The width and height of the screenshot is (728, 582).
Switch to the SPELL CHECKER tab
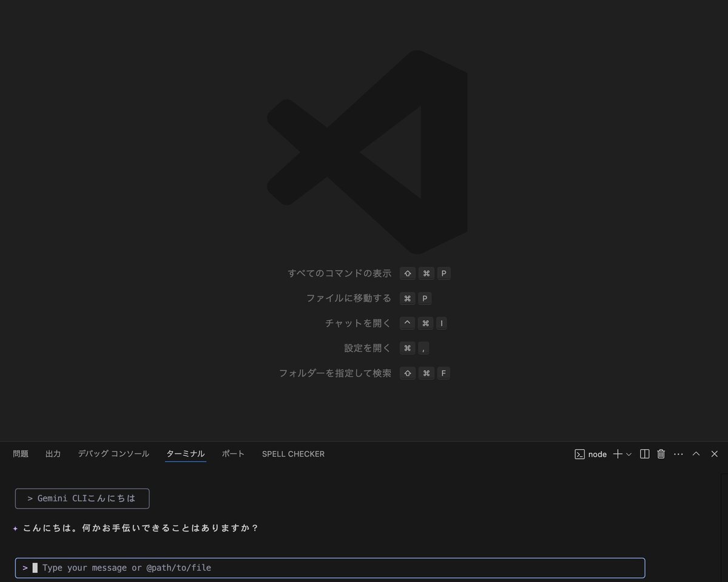click(x=293, y=454)
